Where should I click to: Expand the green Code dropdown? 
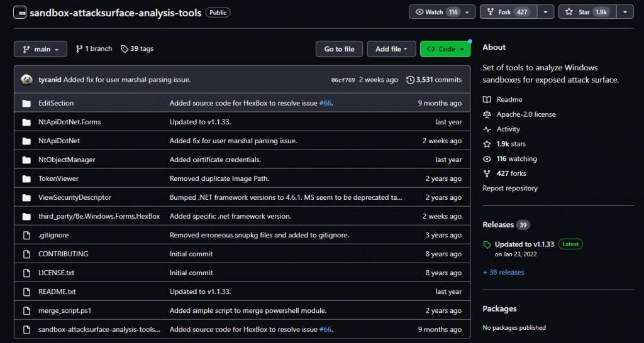[x=445, y=49]
